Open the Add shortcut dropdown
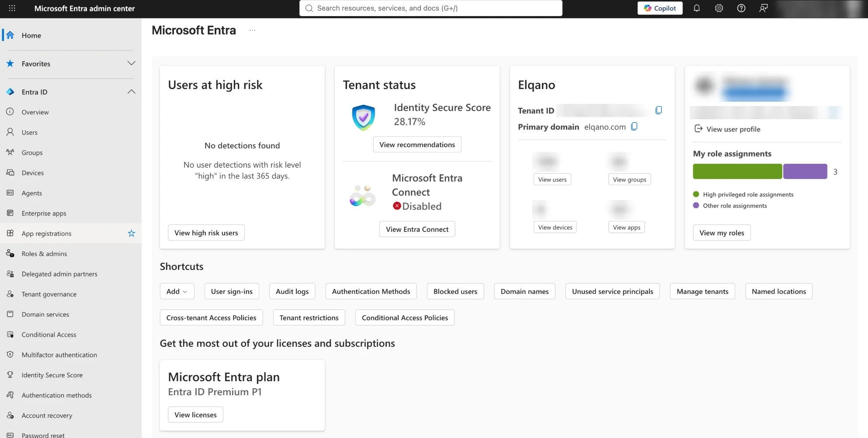Screen dimensions: 868x438 (x=177, y=291)
